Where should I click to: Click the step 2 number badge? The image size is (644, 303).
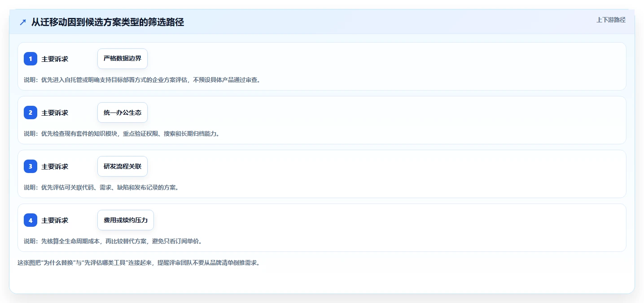coord(31,113)
